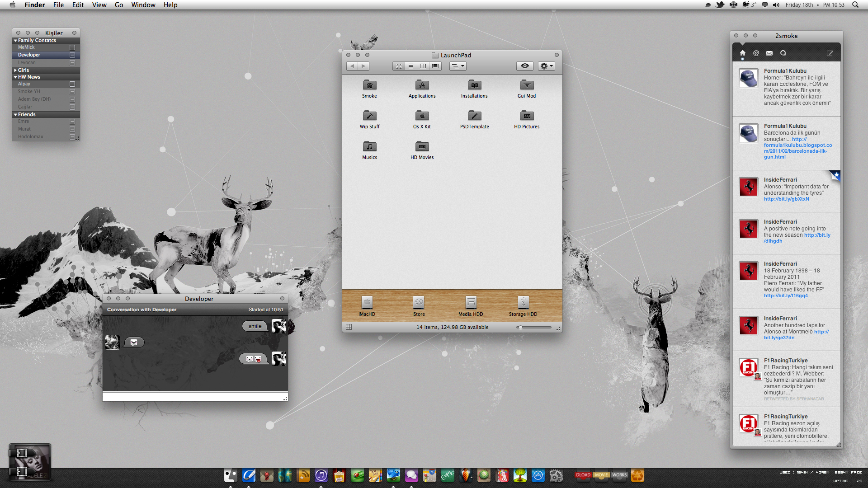Open the Go menu
Image resolution: width=868 pixels, height=488 pixels.
pyautogui.click(x=119, y=5)
